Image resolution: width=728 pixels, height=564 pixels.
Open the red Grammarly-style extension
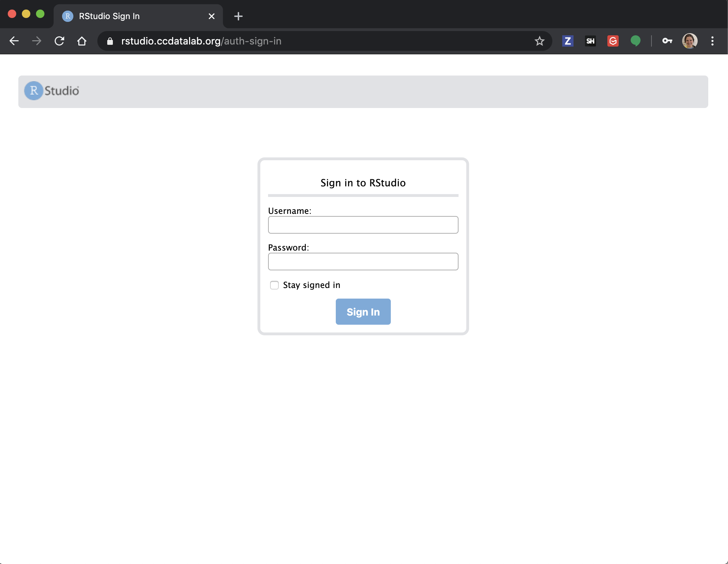(613, 41)
